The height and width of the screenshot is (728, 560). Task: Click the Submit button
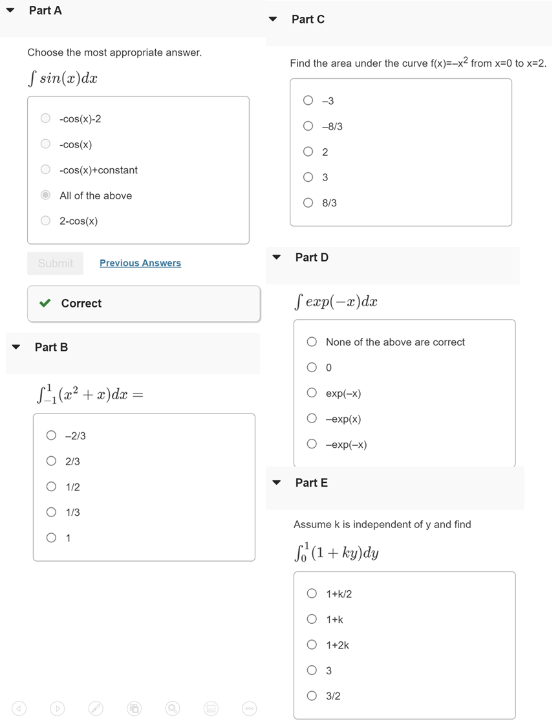(55, 263)
